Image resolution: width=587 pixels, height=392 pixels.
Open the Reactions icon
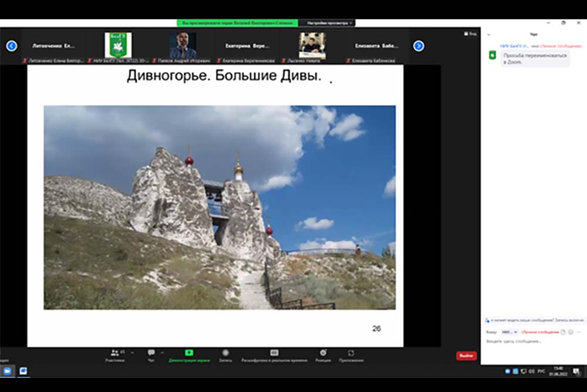tap(323, 353)
